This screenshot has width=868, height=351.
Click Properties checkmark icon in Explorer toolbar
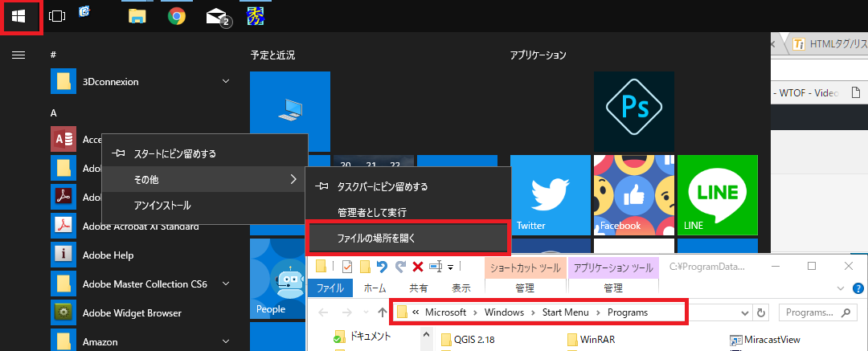(347, 267)
